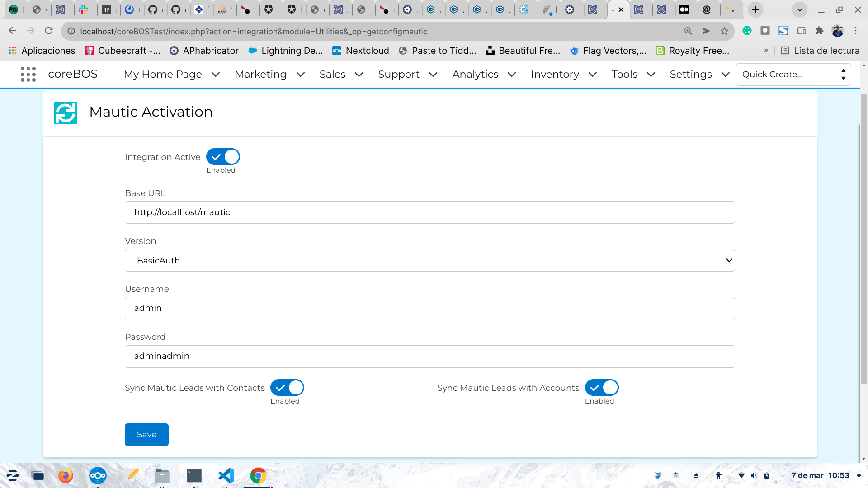Open the Cubeecraft bookmark

click(x=123, y=51)
